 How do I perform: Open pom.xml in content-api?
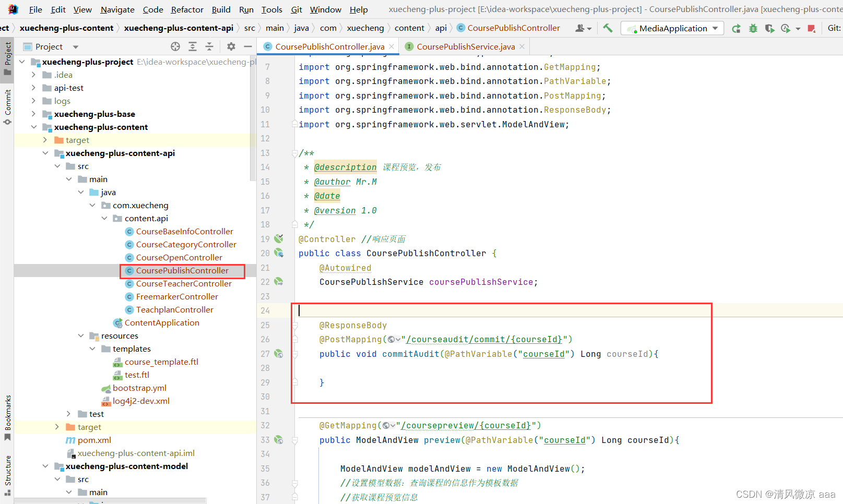94,440
